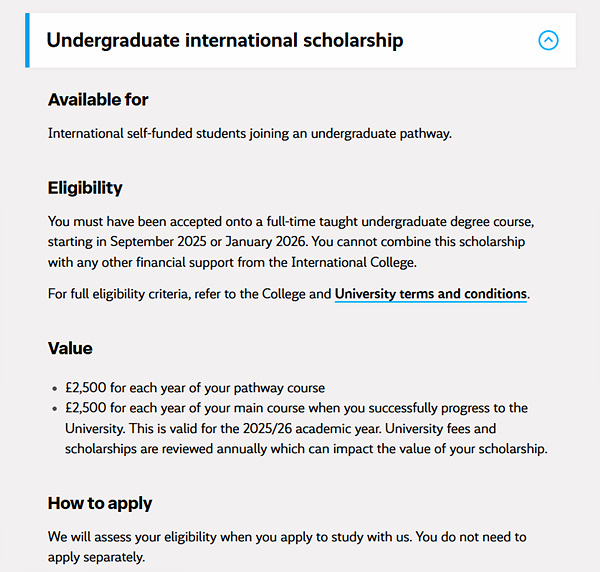Click the Value heading

(x=70, y=348)
